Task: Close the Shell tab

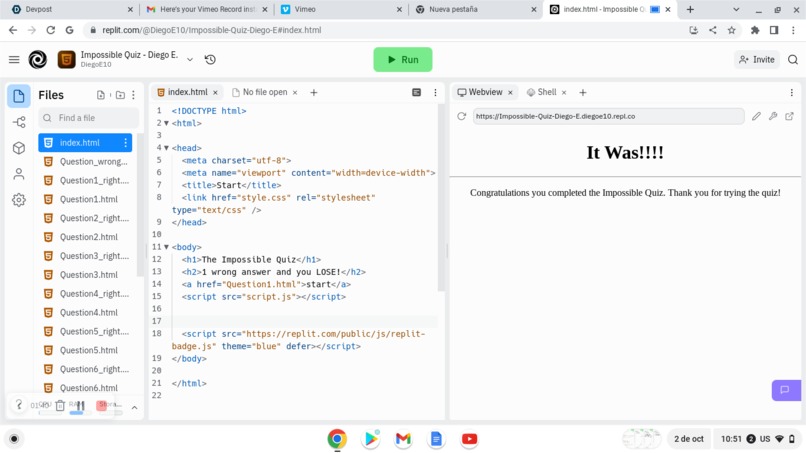Action: [564, 93]
